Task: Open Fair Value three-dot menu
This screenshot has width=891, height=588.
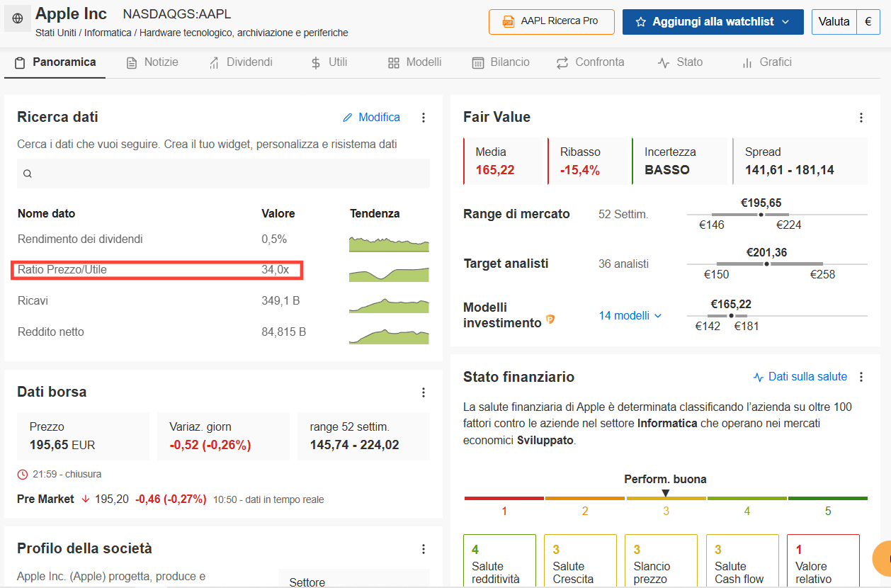Action: [861, 118]
